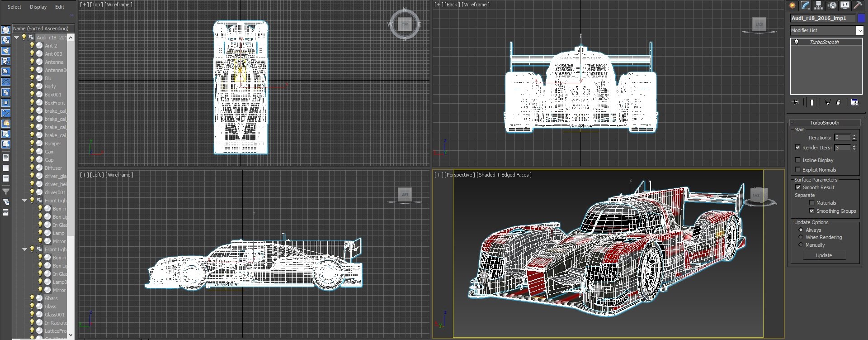Toggle display bone objects filter icon
This screenshot has width=868, height=340.
6,113
